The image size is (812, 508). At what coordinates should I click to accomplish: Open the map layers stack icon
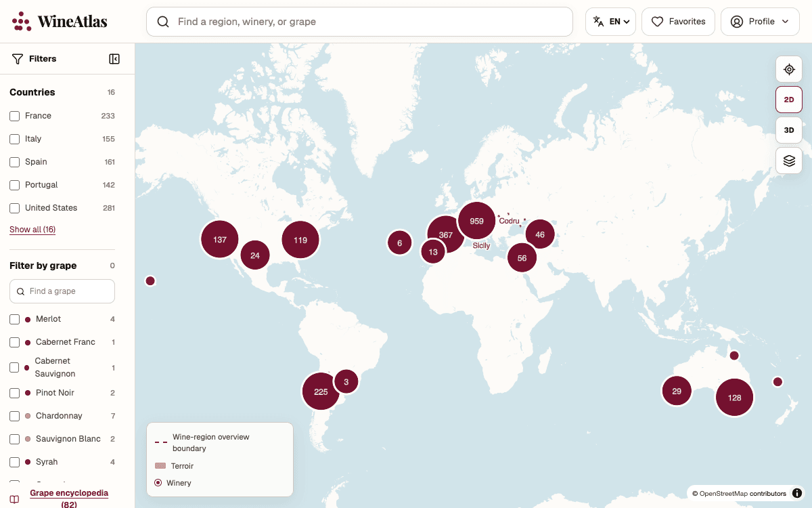[x=789, y=161]
